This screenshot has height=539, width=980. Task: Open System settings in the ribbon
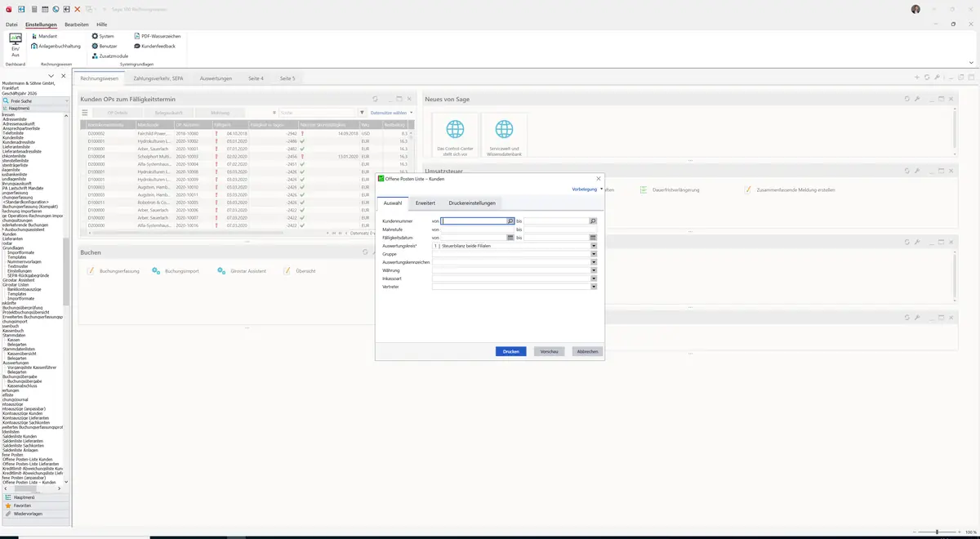103,36
